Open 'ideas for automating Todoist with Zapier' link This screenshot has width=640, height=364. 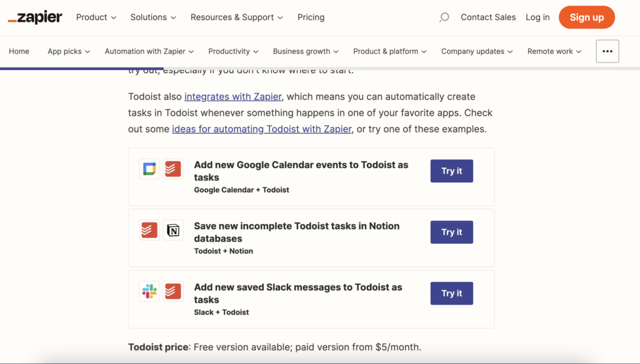click(262, 129)
